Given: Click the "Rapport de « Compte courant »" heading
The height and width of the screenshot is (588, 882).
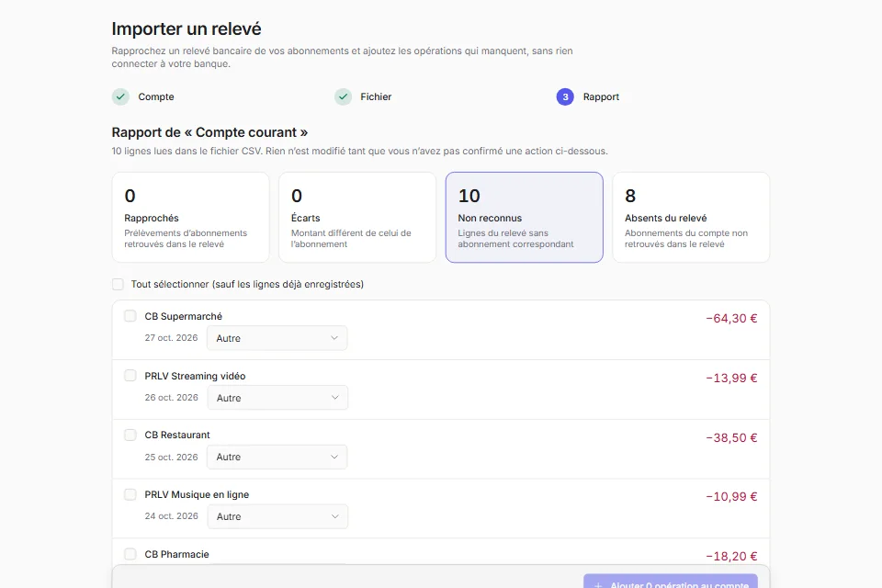Looking at the screenshot, I should (x=209, y=132).
